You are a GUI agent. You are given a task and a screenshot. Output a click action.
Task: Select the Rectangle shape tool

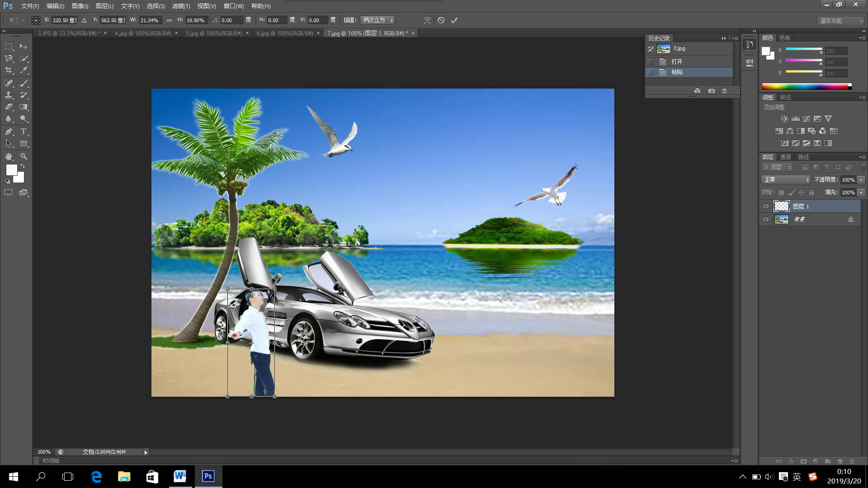pos(24,144)
